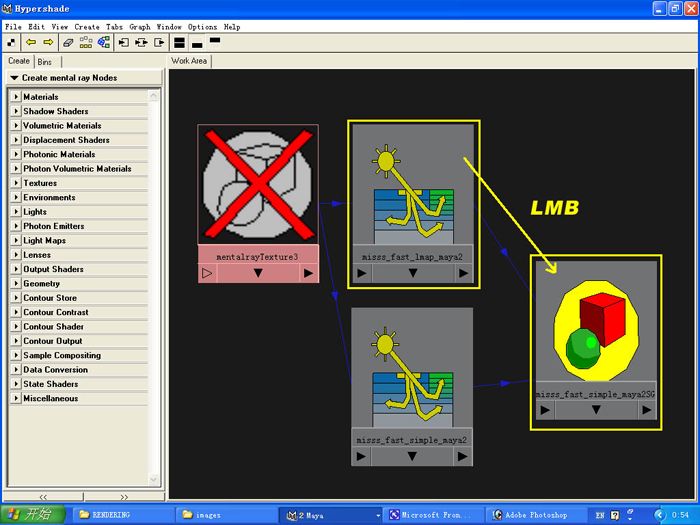Click the right double-arrow panel button
The width and height of the screenshot is (700, 525).
tap(125, 496)
